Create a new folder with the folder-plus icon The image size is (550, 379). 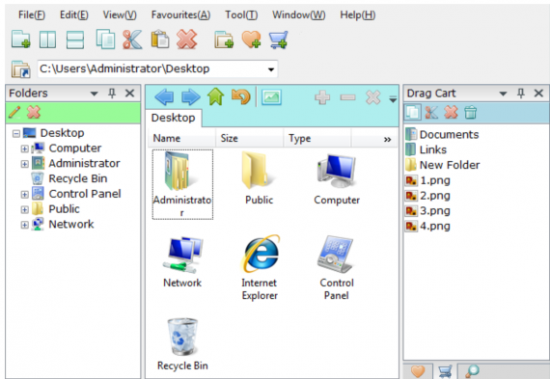[x=224, y=39]
